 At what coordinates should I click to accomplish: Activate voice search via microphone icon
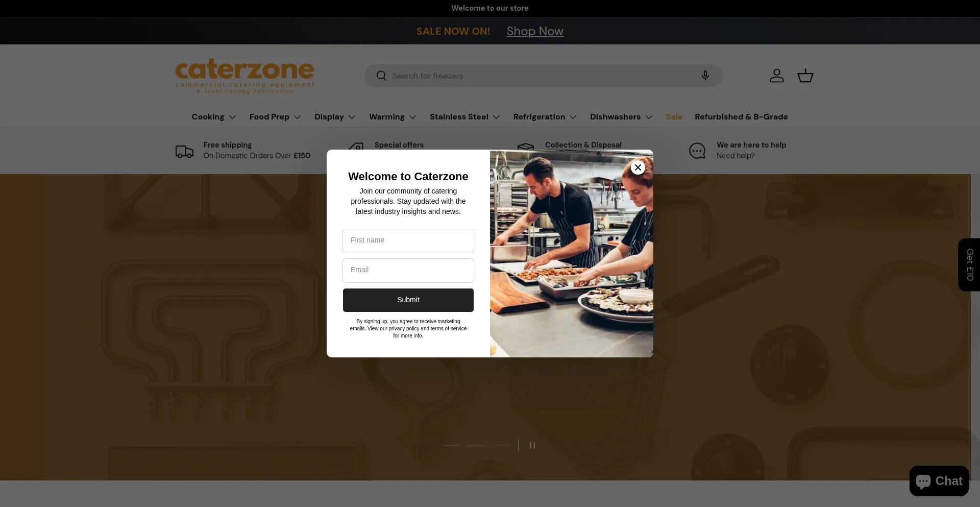click(x=705, y=76)
